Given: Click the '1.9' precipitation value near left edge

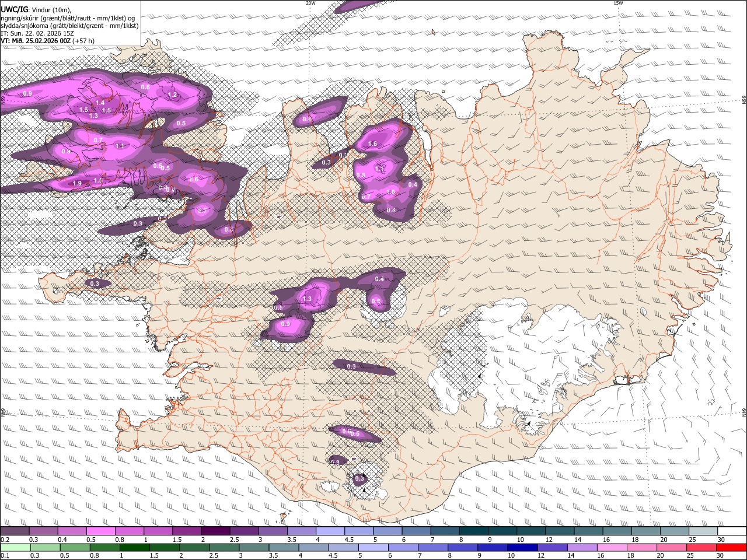Looking at the screenshot, I should click(x=77, y=183).
